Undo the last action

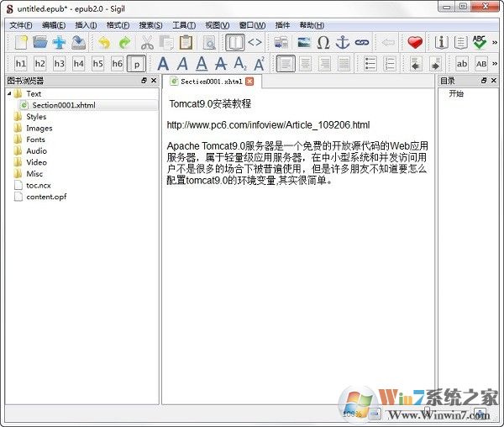pos(104,42)
